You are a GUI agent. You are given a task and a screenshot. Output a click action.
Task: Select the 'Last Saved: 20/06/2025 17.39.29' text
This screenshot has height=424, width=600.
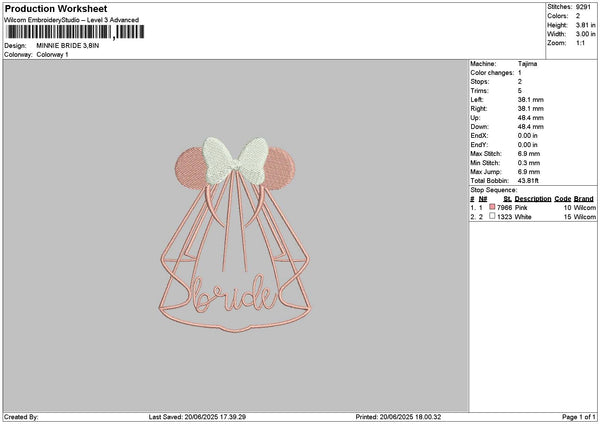(x=197, y=417)
